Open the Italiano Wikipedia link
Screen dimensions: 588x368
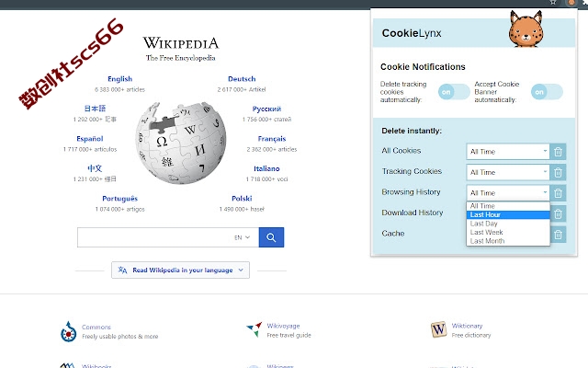coord(266,168)
